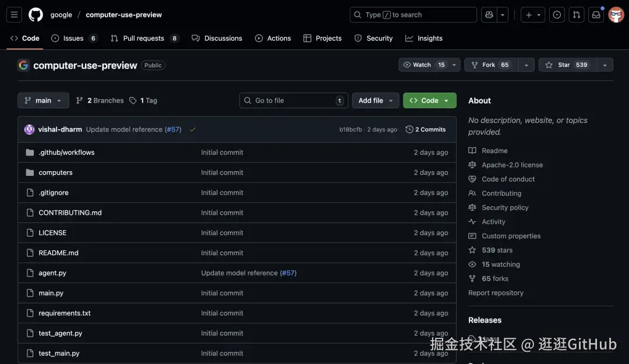Open the main branch selector dropdown

pyautogui.click(x=43, y=101)
